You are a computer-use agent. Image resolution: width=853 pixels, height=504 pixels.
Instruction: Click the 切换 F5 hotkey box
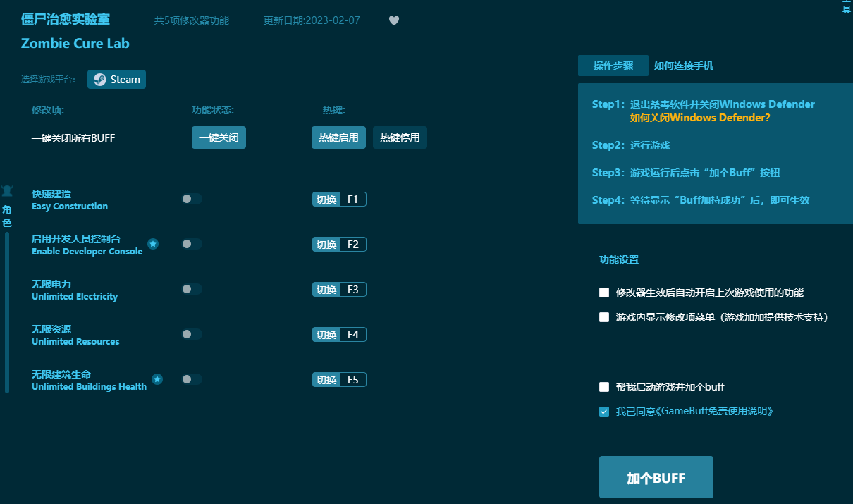[339, 380]
